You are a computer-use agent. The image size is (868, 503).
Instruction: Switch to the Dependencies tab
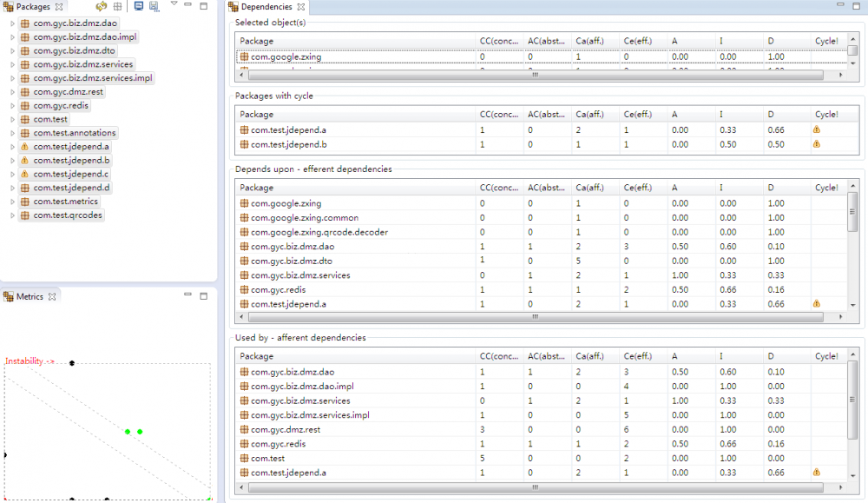[266, 7]
